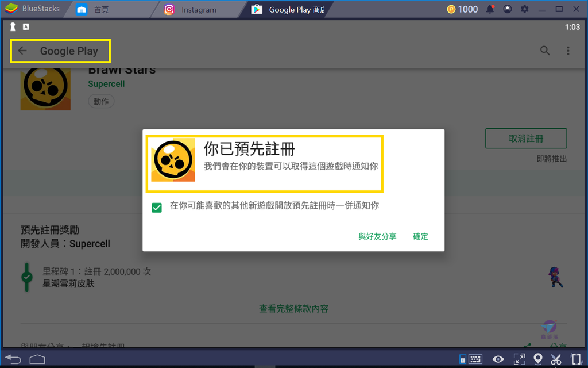Open Google Play three-dot overflow menu
Screen dimensions: 588x368
tap(568, 51)
